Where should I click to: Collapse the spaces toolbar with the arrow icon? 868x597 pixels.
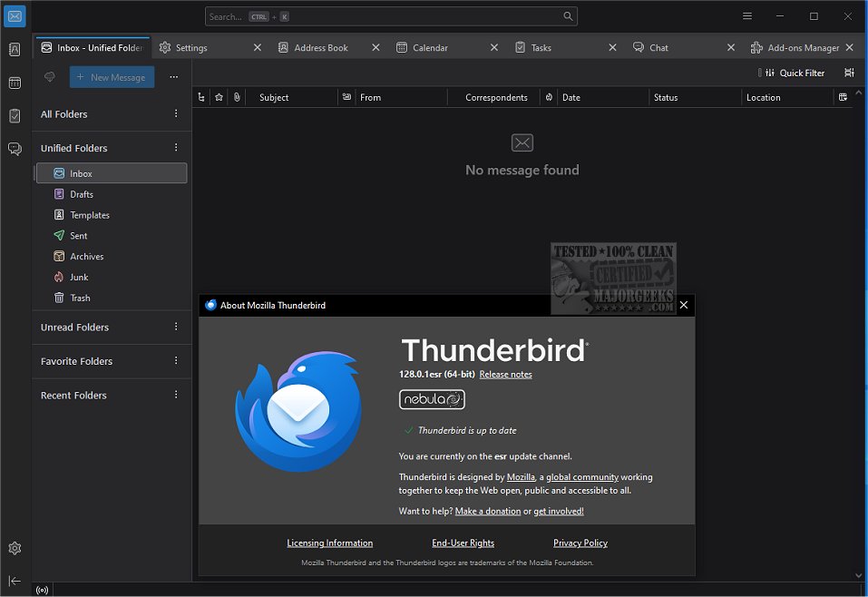click(15, 581)
